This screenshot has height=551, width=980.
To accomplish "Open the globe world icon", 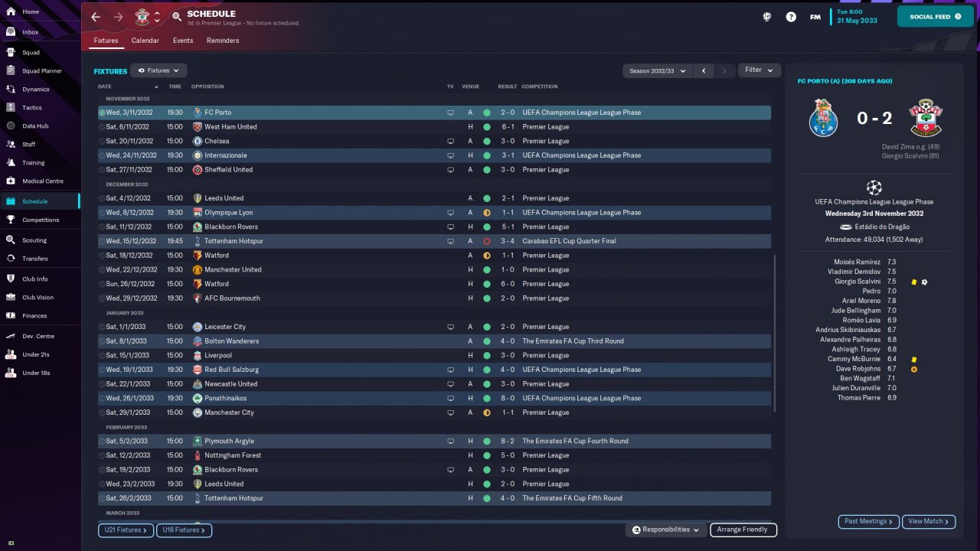I will [766, 17].
